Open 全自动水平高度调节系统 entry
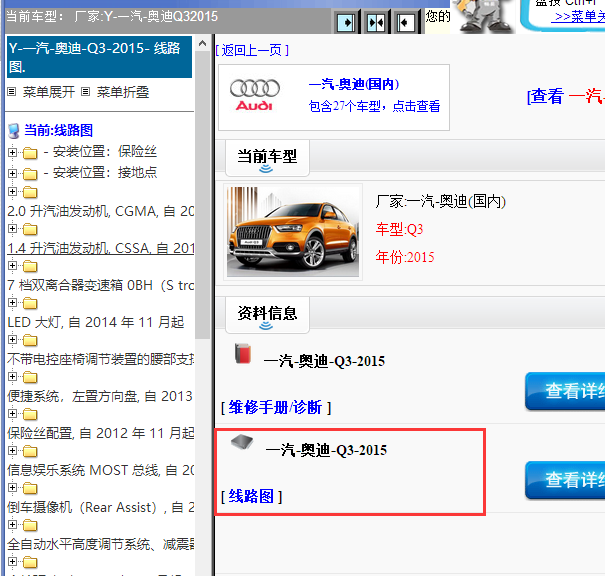The width and height of the screenshot is (605, 576). [100, 544]
